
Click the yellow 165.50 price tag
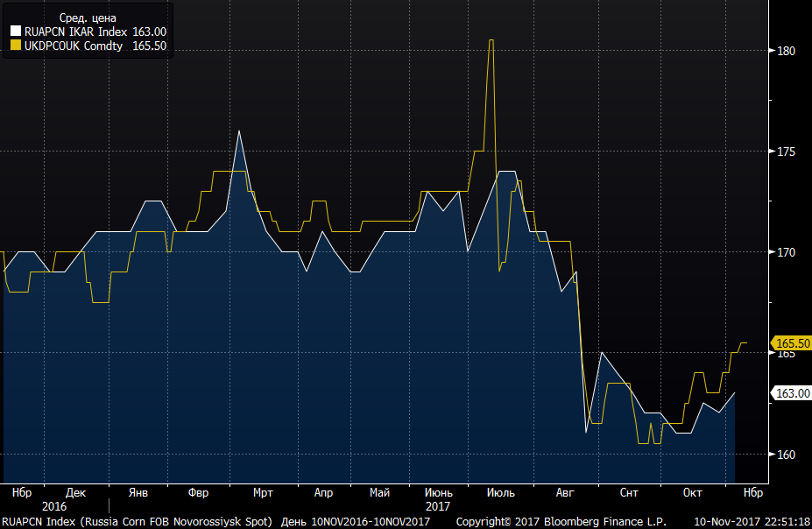tap(792, 343)
